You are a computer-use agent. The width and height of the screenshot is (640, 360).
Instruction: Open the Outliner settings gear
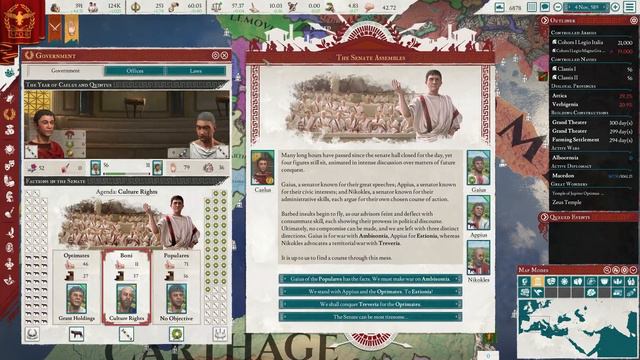633,20
